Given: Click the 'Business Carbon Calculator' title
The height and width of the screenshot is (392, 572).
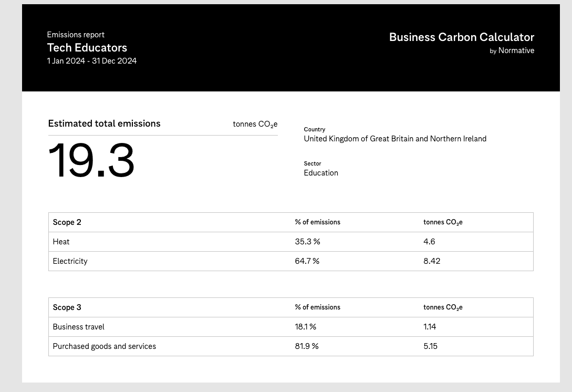Looking at the screenshot, I should coord(462,37).
